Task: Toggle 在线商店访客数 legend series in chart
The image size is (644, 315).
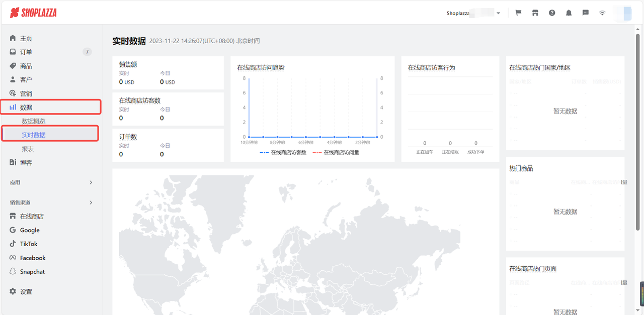Action: pyautogui.click(x=283, y=152)
